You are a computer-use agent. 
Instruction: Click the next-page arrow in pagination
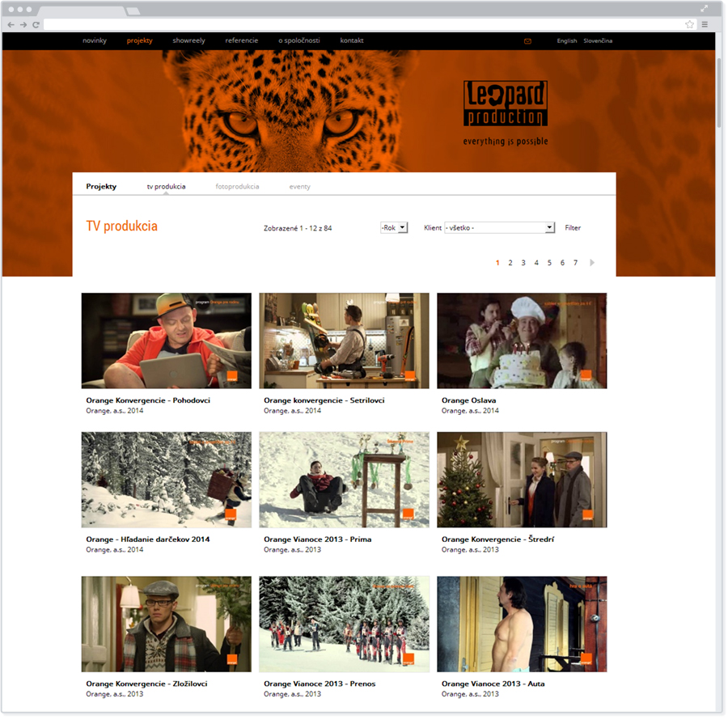click(x=591, y=262)
